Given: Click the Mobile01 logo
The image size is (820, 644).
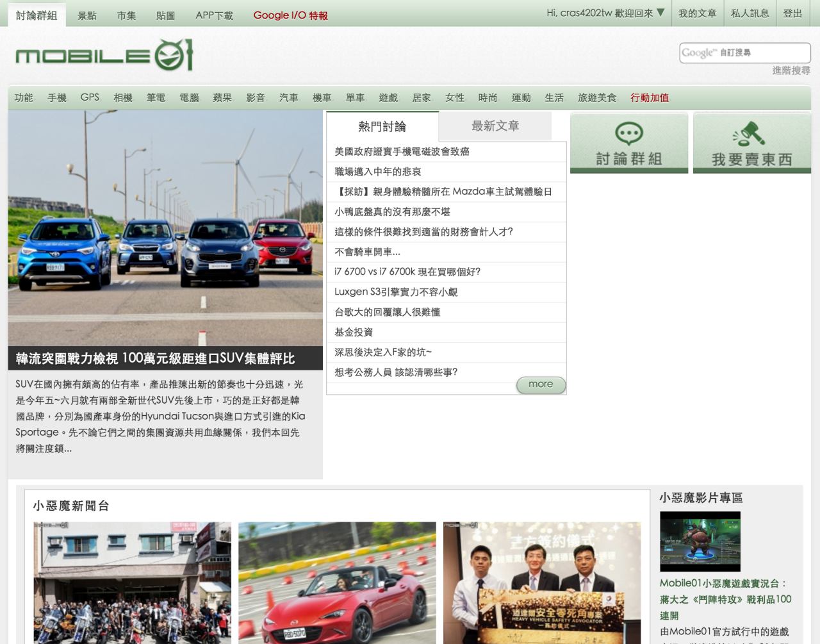Looking at the screenshot, I should [x=104, y=55].
